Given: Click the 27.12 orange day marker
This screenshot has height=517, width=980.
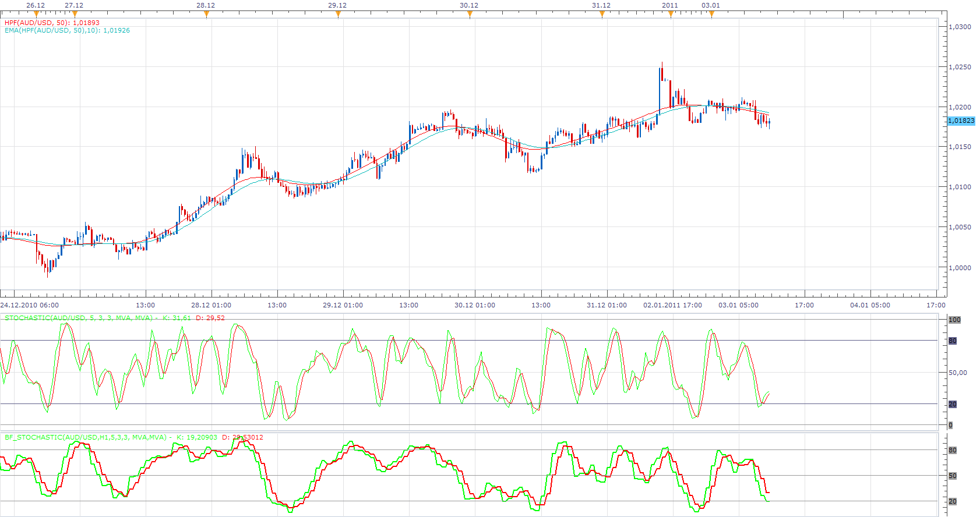Looking at the screenshot, I should 75,14.
